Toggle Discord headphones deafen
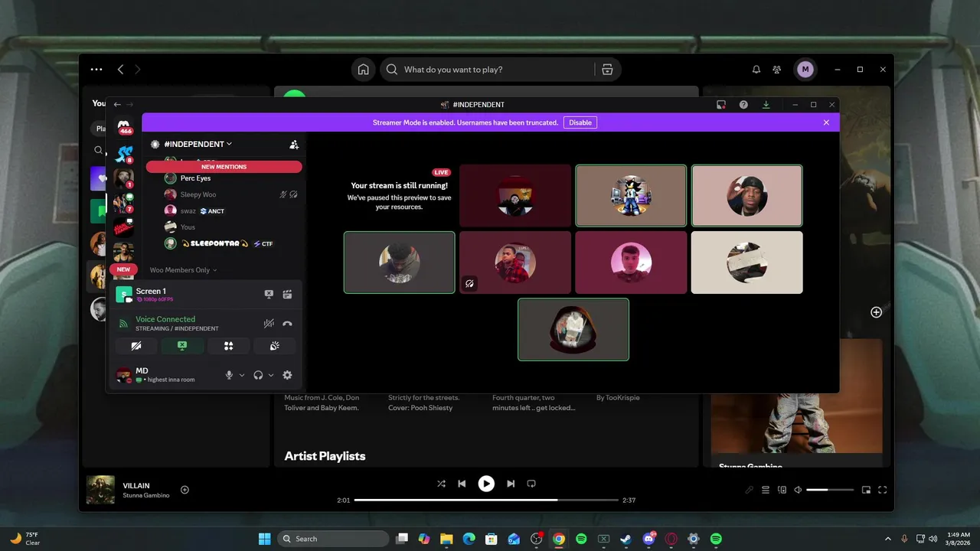Image resolution: width=980 pixels, height=551 pixels. coord(258,375)
